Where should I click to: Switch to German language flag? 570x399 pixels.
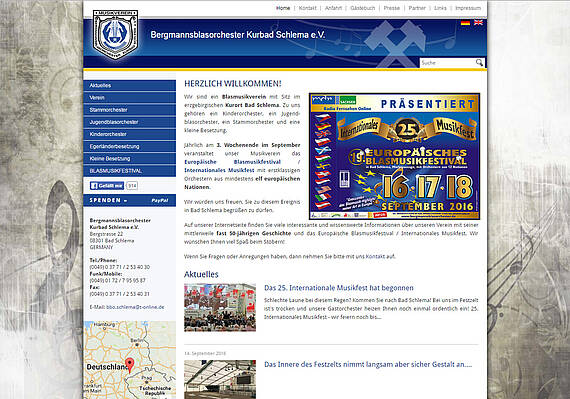click(465, 23)
